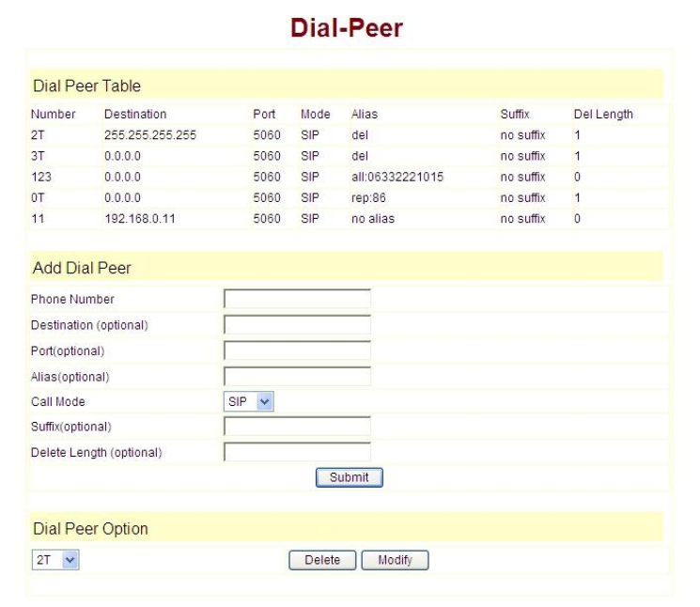Click the Destination column header
The height and width of the screenshot is (607, 700).
(135, 114)
